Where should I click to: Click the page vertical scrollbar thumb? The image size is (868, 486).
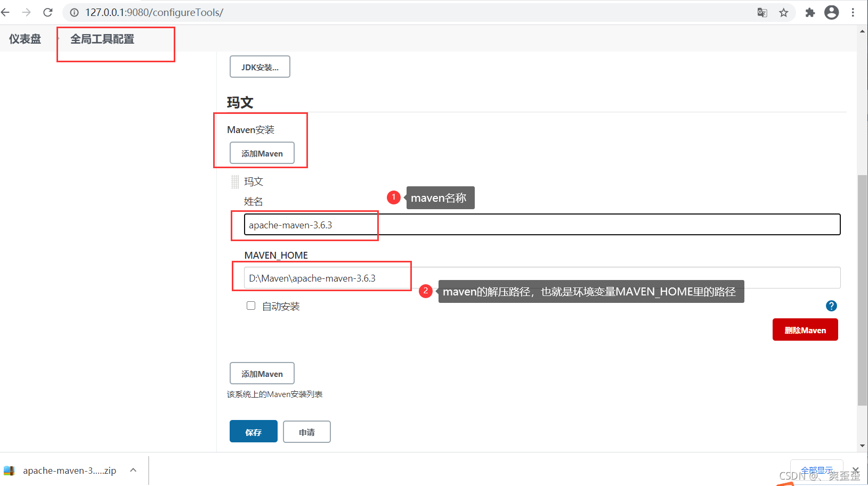click(x=862, y=290)
